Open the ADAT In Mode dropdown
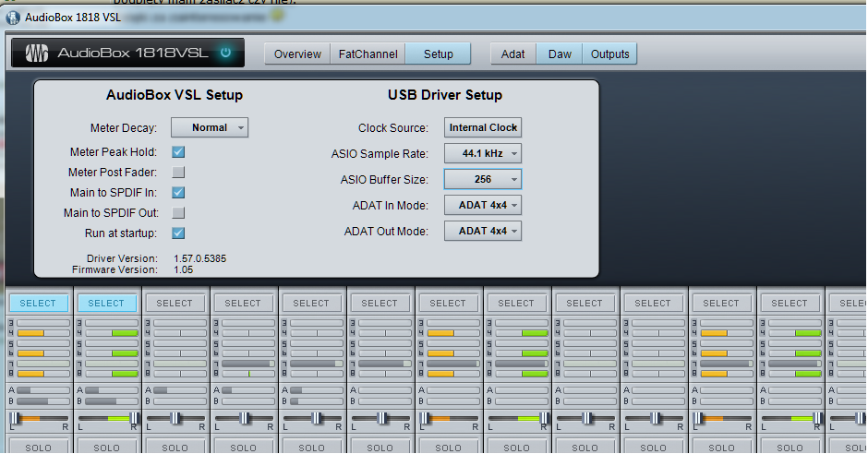 coord(483,205)
